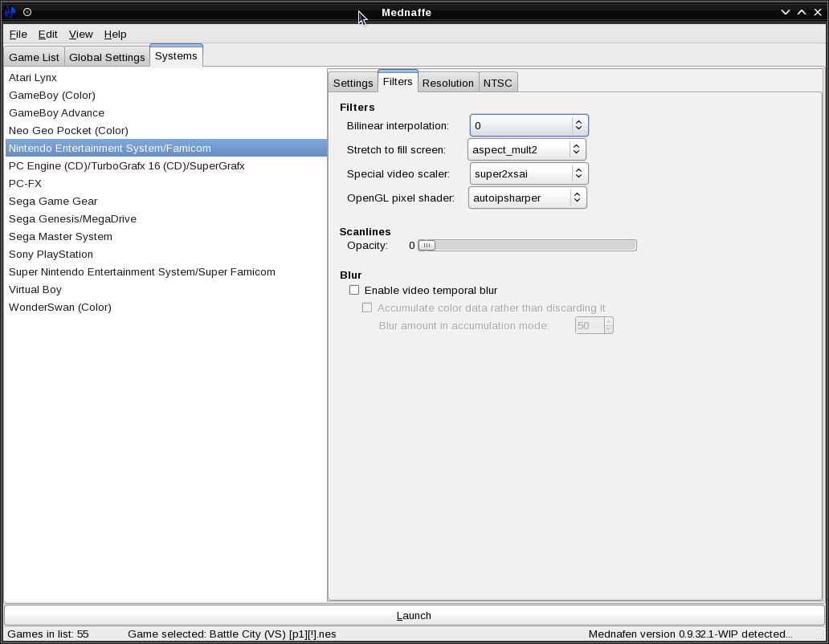
Task: Click the round sticky-window icon in title bar
Action: [27, 12]
